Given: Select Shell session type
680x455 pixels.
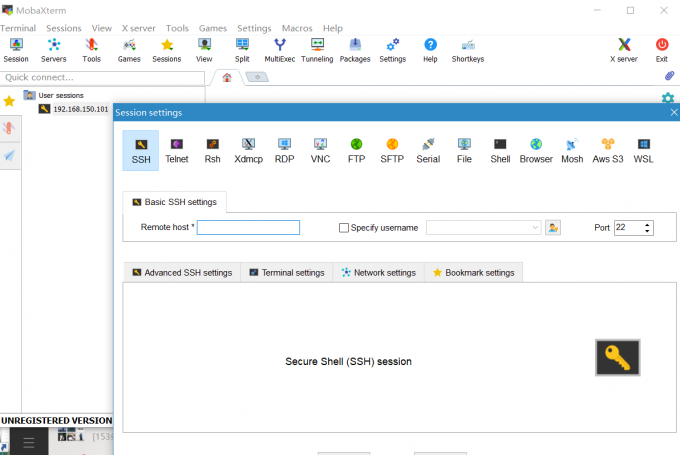Looking at the screenshot, I should 500,151.
